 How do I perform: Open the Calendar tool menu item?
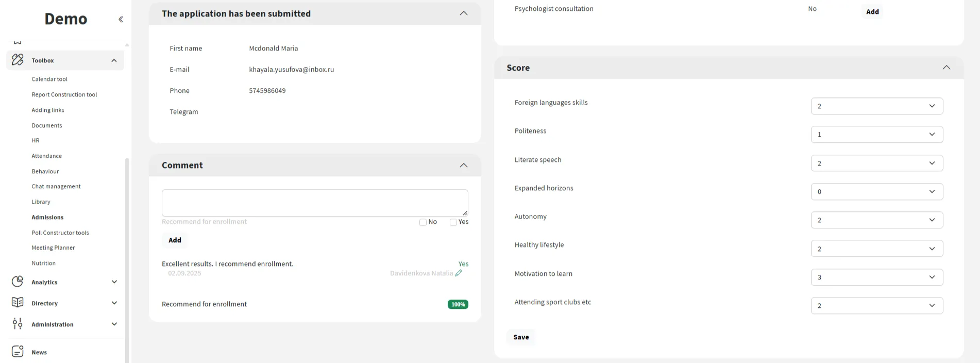pos(49,79)
